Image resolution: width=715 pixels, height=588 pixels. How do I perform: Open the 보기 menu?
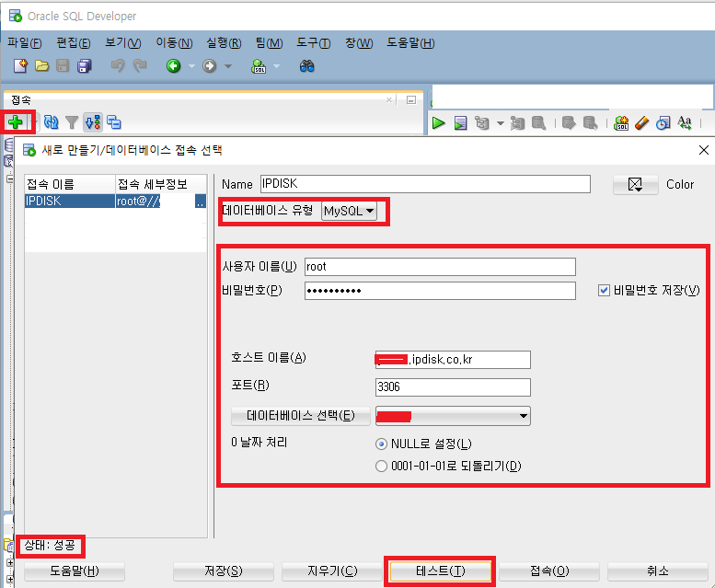tap(123, 43)
